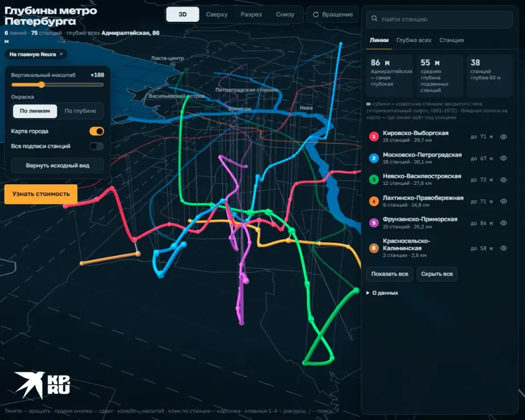Hide the Лахтинско-Правобережная line
Screen dimensions: 525x420
503,201
